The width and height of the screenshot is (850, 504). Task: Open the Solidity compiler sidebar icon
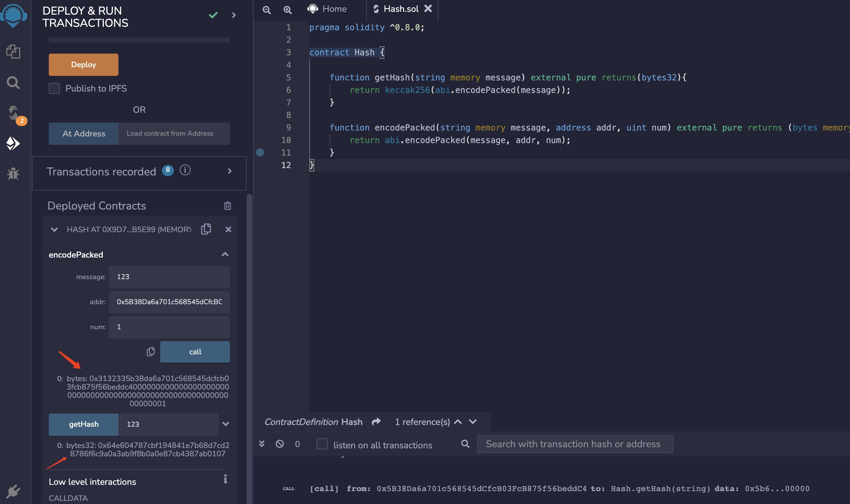[x=13, y=113]
